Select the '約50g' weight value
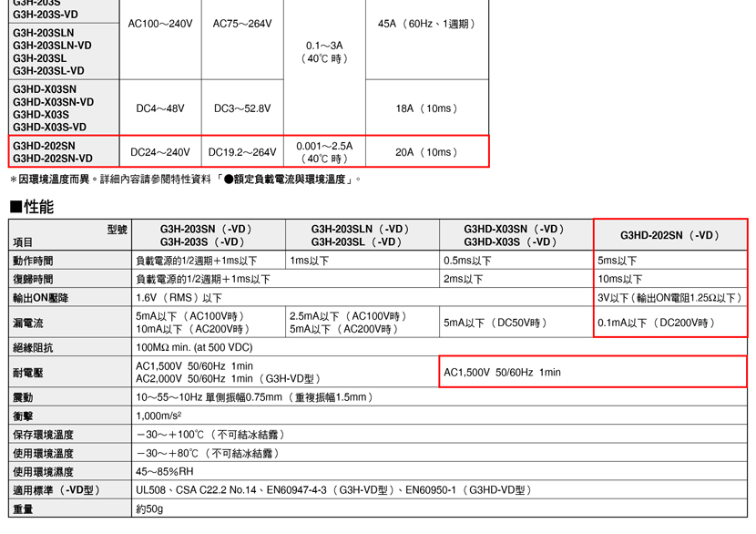 pyautogui.click(x=149, y=508)
